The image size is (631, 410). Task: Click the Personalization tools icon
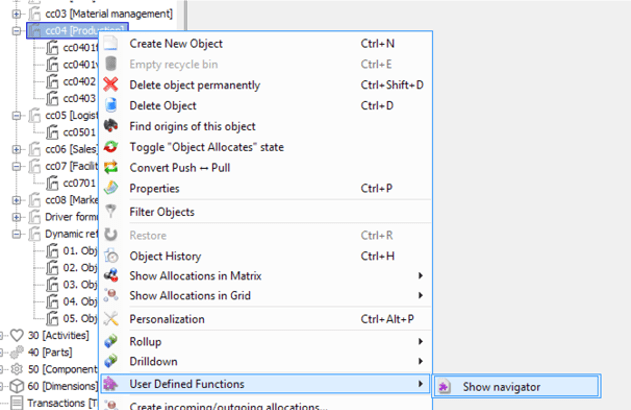pyautogui.click(x=111, y=319)
